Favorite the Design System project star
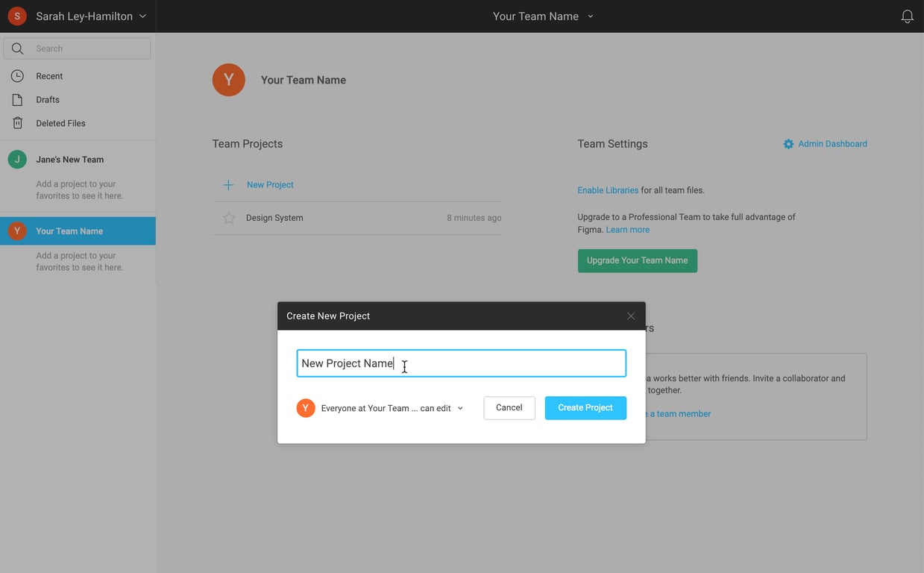The width and height of the screenshot is (924, 573). (x=229, y=218)
